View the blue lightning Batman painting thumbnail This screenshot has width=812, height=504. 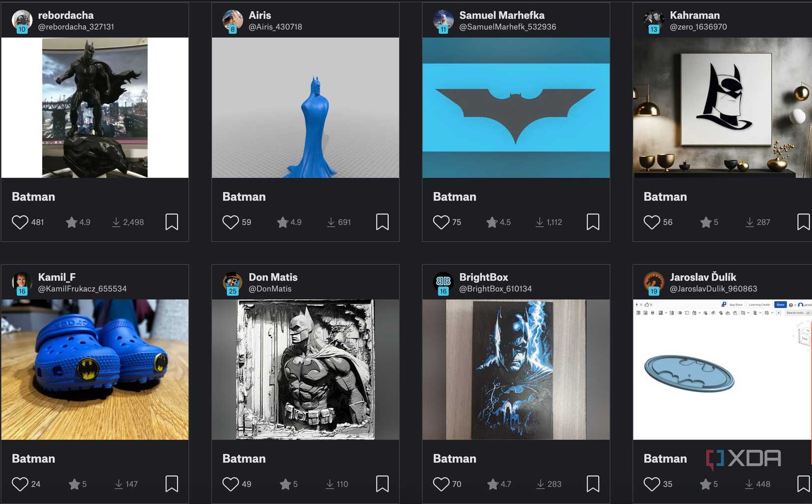click(x=516, y=370)
